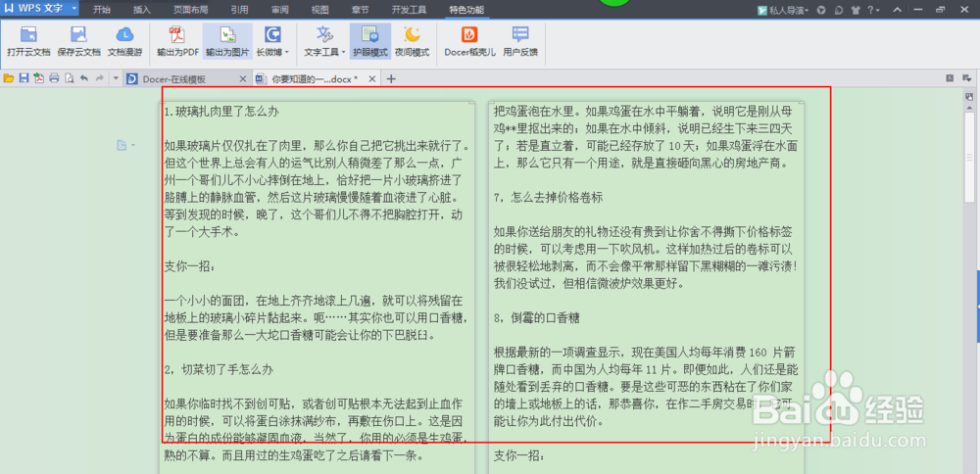Click the left page's 支你一招： line
Viewport: 980px width, 474px height.
tap(190, 266)
